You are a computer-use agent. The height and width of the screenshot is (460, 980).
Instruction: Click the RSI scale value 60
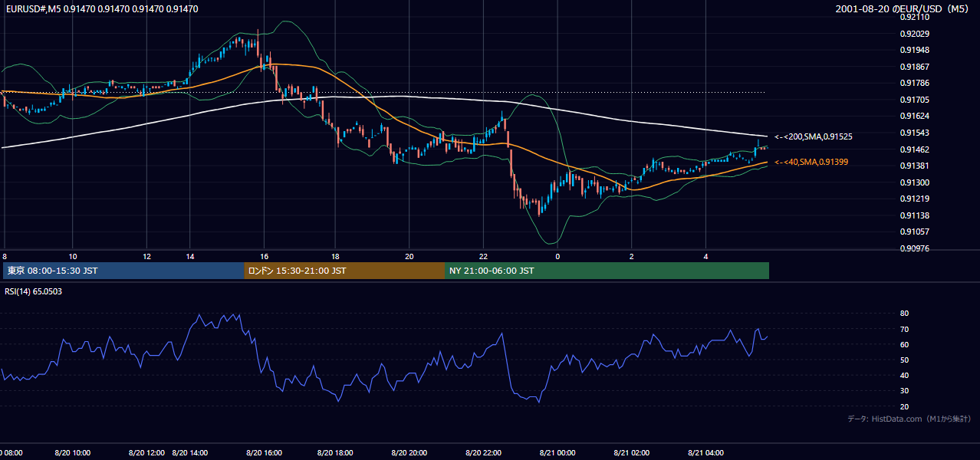904,344
